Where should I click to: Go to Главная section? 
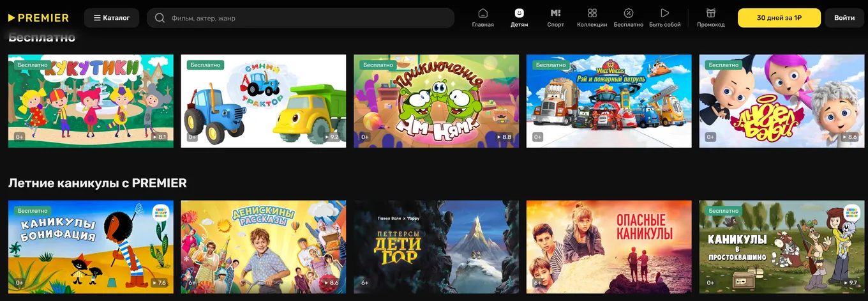(x=483, y=18)
